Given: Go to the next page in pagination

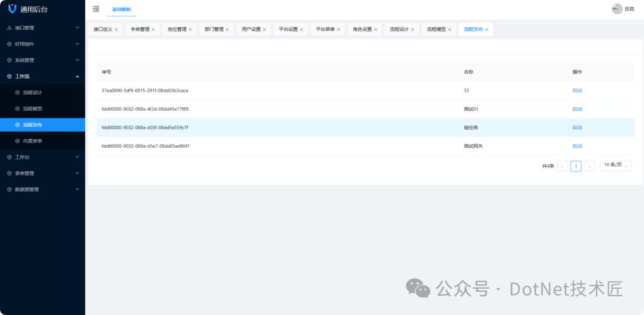Looking at the screenshot, I should (x=589, y=166).
